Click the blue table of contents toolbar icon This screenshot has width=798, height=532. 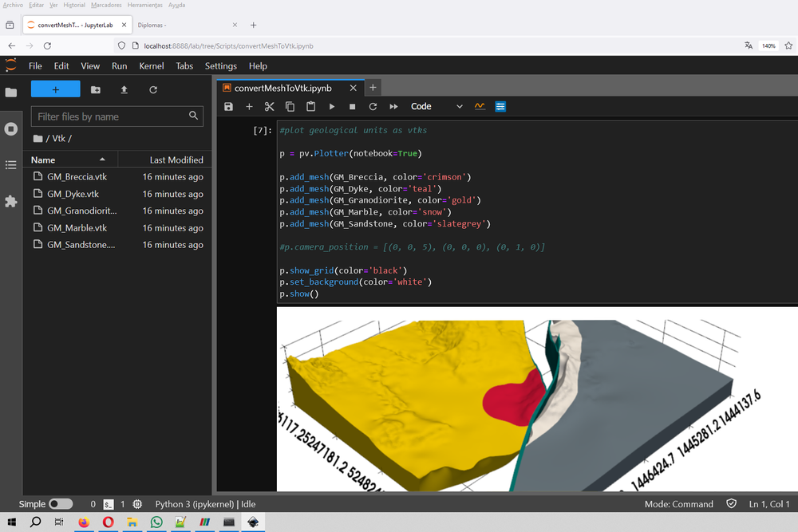pos(500,106)
